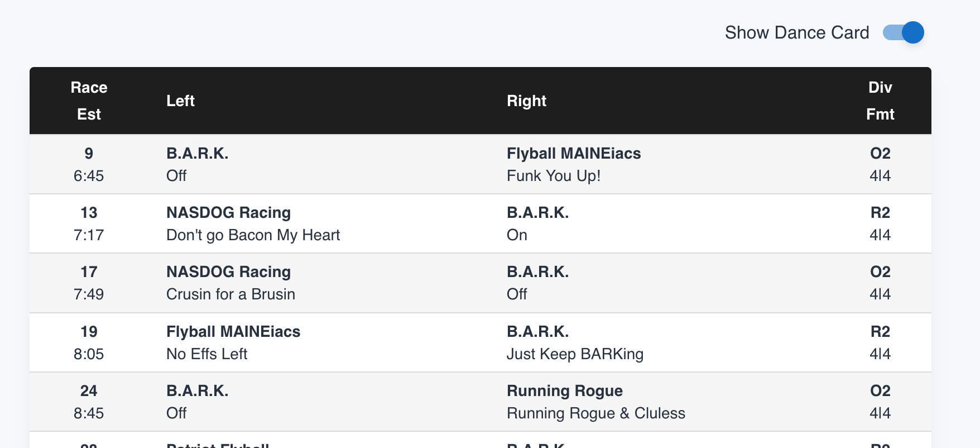This screenshot has width=980, height=448.
Task: Click the Show Dance Card label
Action: [x=796, y=32]
